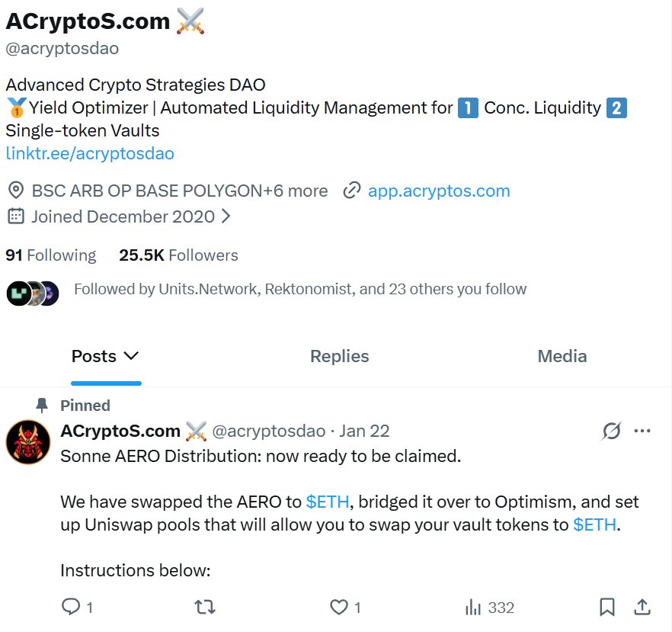
Task: View the 25.5K Followers list
Action: click(178, 255)
